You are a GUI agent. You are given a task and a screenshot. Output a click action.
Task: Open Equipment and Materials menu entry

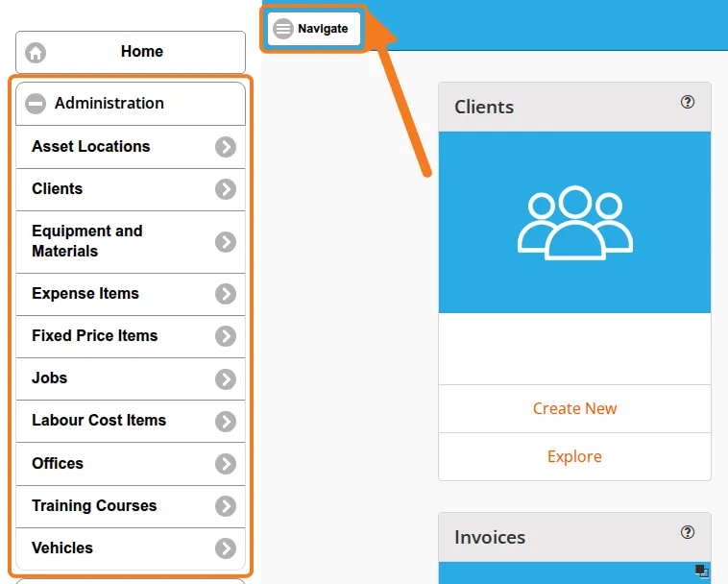click(x=131, y=242)
